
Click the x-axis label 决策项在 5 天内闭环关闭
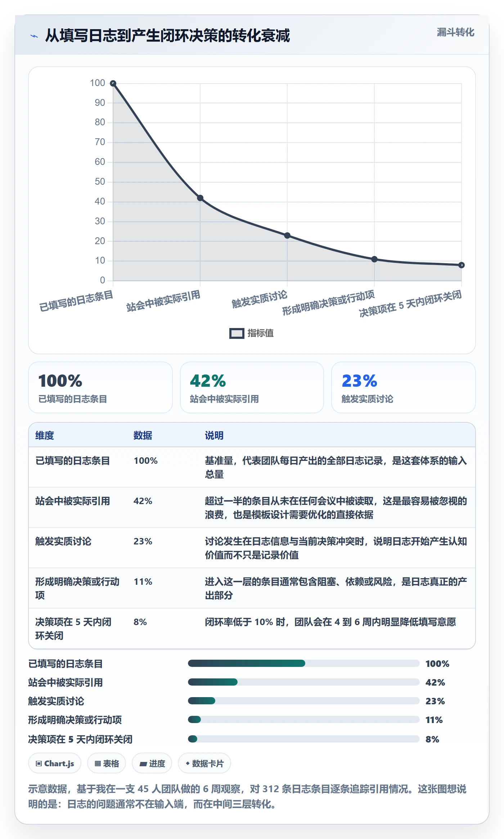(x=410, y=304)
